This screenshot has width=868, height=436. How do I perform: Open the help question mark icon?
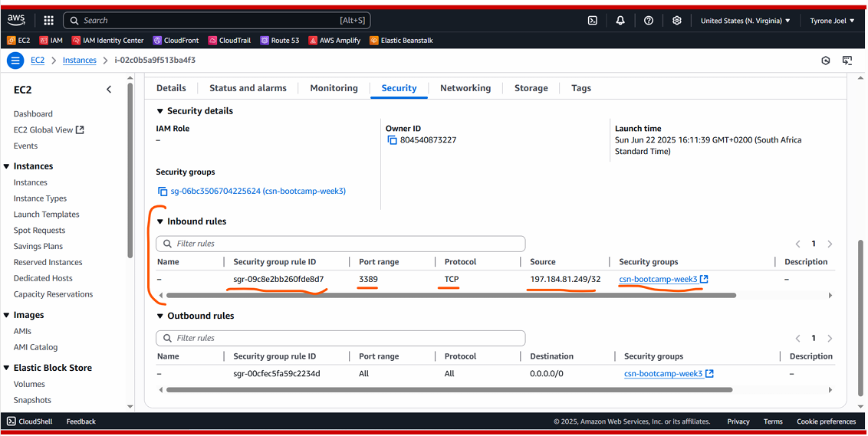pyautogui.click(x=649, y=21)
